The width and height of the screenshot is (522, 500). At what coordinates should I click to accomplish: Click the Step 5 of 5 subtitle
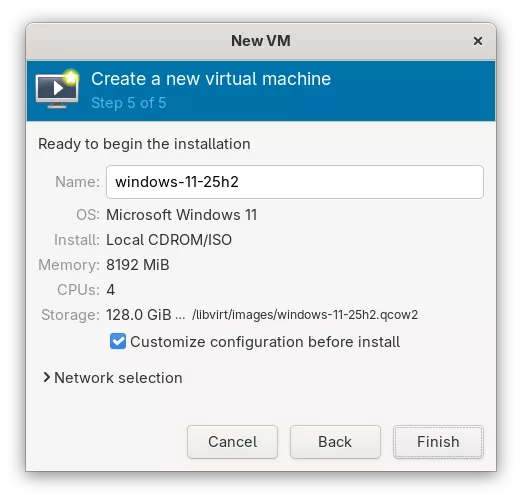[x=129, y=103]
